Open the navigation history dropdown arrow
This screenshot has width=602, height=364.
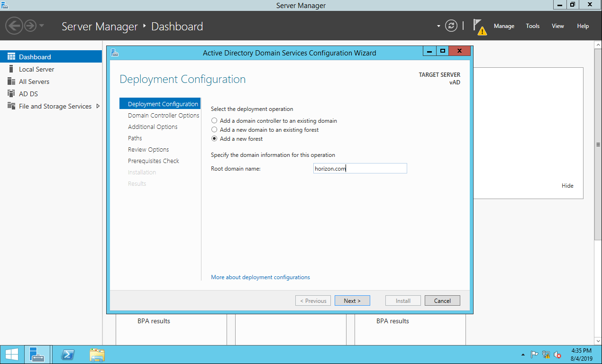42,26
